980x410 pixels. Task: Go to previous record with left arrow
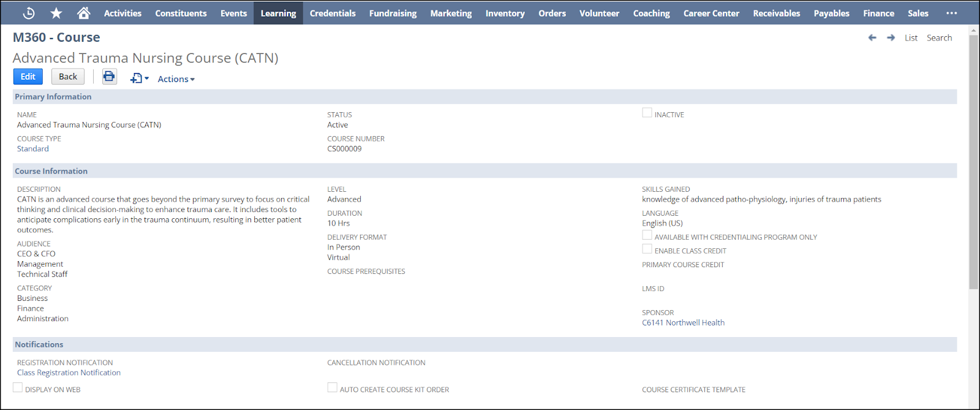(872, 38)
